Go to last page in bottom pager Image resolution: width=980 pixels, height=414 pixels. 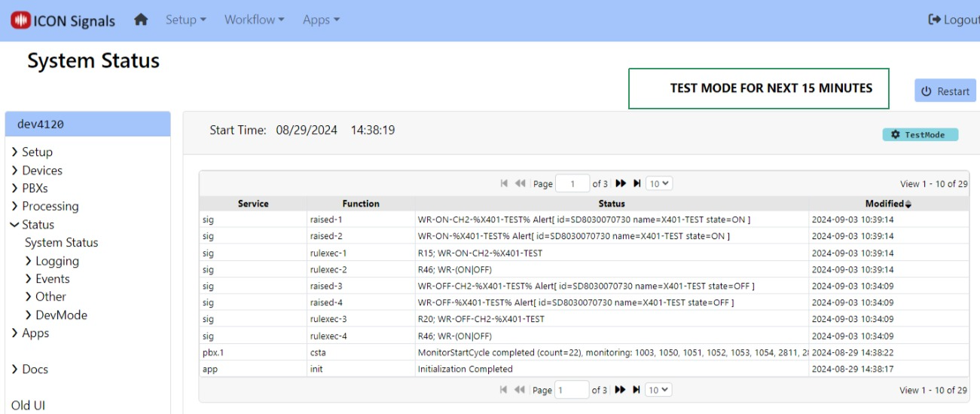637,390
